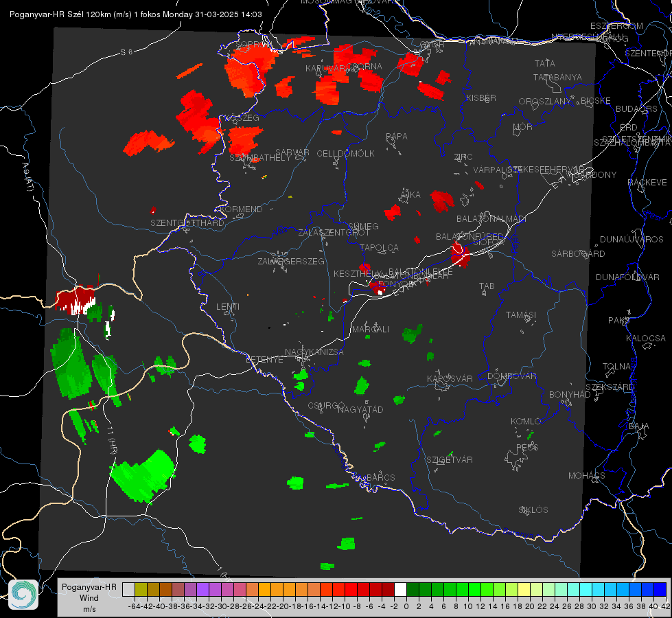
Task: Click the TAPOLCA city label
Action: pyautogui.click(x=379, y=247)
